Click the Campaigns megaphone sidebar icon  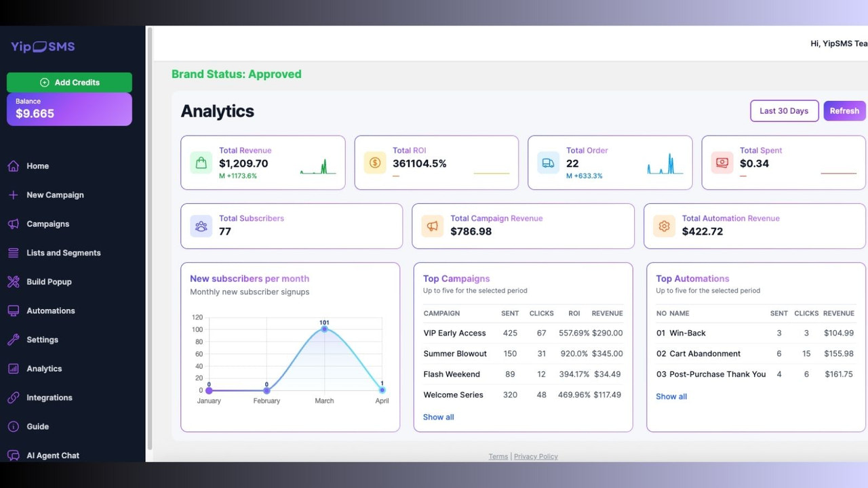tap(13, 224)
